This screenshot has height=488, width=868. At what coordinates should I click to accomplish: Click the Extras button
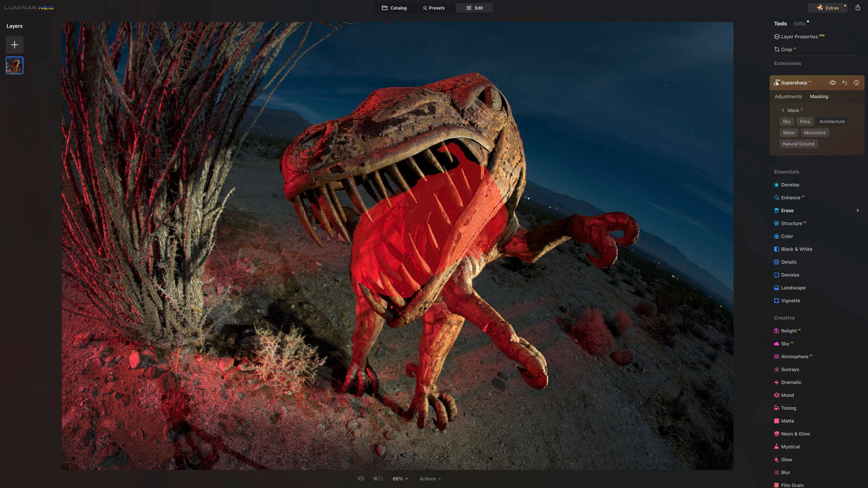(x=828, y=8)
